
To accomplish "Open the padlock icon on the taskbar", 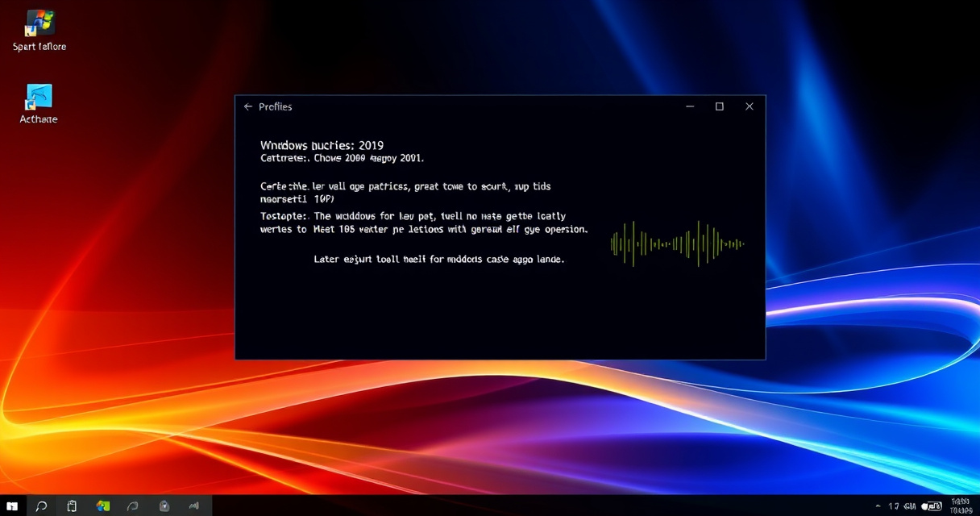I will (x=164, y=506).
